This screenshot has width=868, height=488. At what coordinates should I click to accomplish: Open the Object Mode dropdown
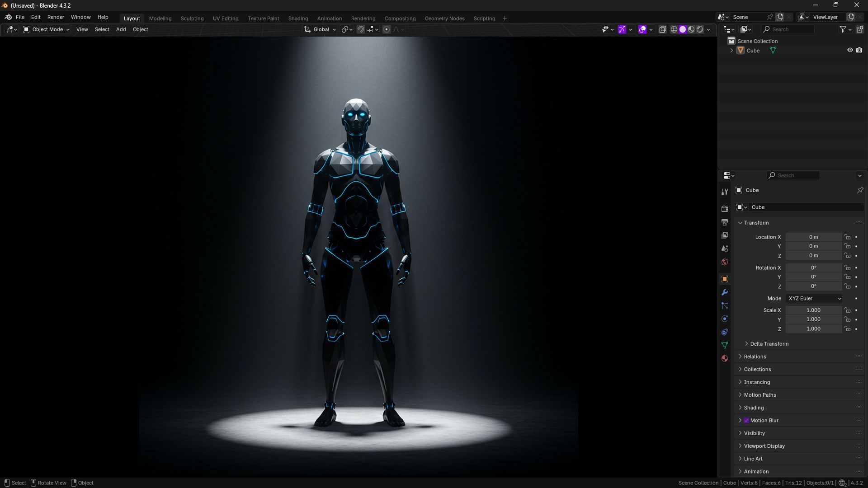tap(47, 29)
